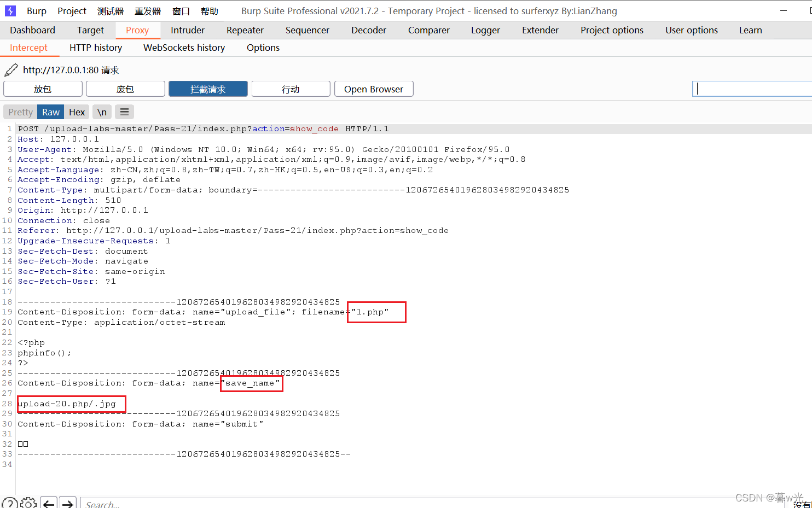Open the Learn tab
This screenshot has height=508, width=812.
(x=751, y=30)
